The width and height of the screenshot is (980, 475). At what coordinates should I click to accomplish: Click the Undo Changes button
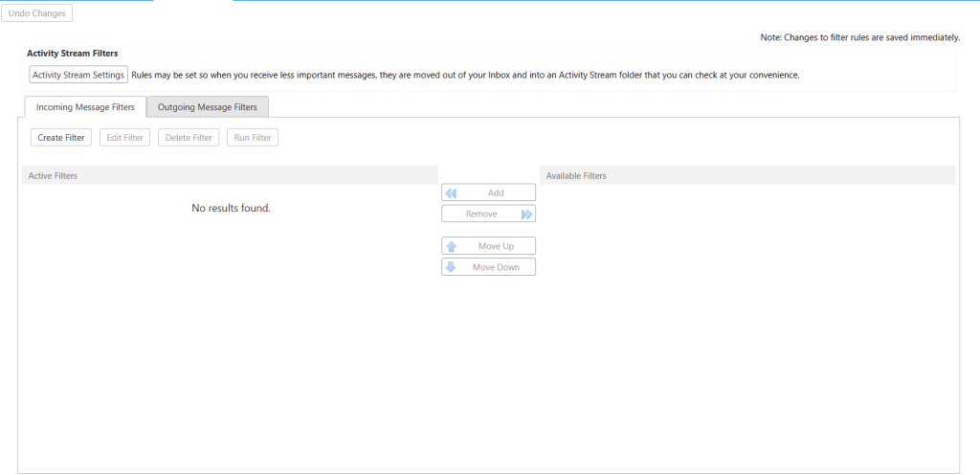click(x=37, y=13)
